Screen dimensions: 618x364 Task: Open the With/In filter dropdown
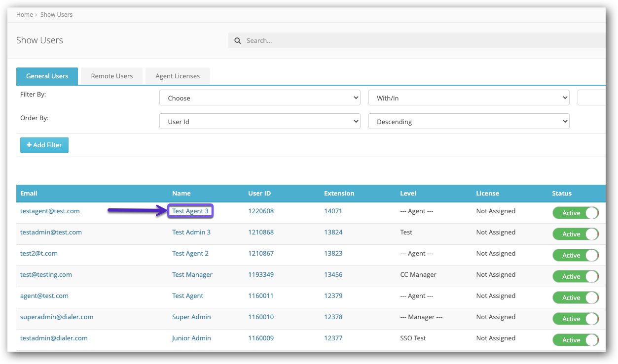[469, 98]
